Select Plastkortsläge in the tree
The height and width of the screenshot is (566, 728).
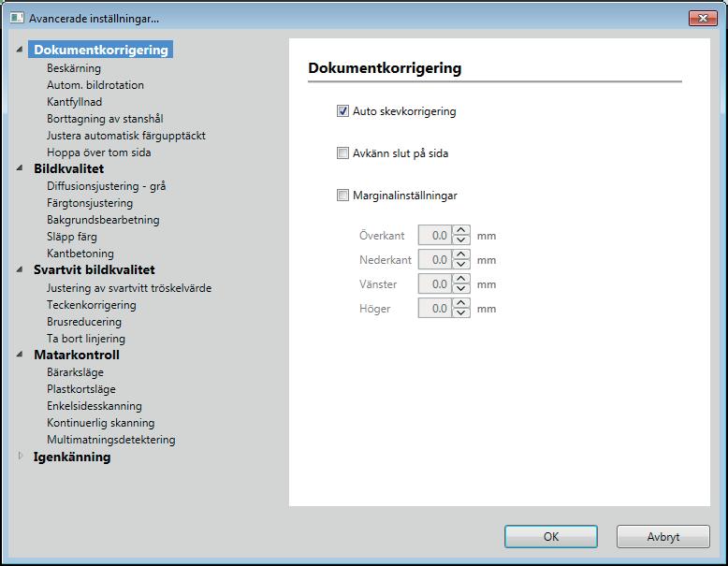click(81, 389)
